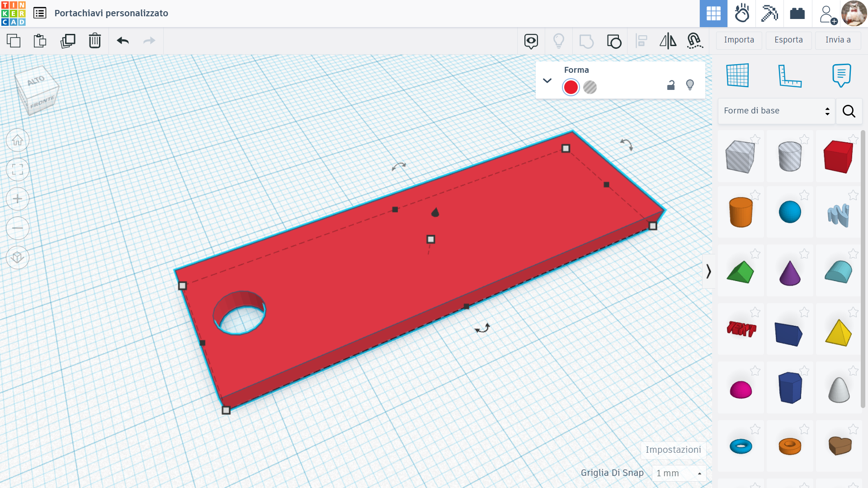Open Griglia Di Snap 1 mm dropdown
Image resolution: width=868 pixels, height=488 pixels.
coord(679,473)
